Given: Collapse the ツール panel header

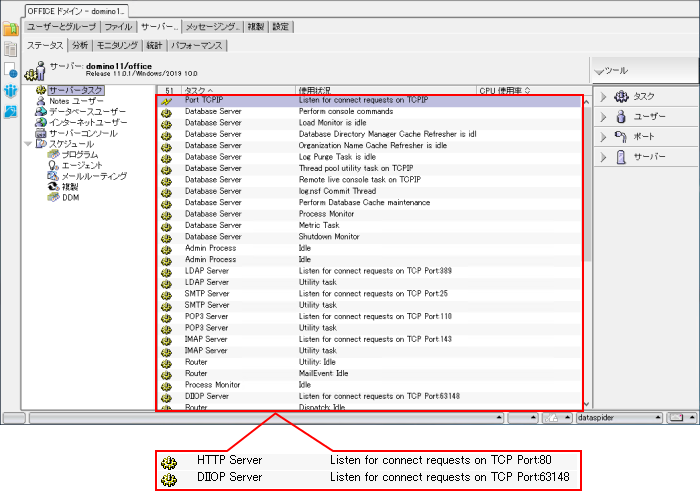Looking at the screenshot, I should pos(598,72).
